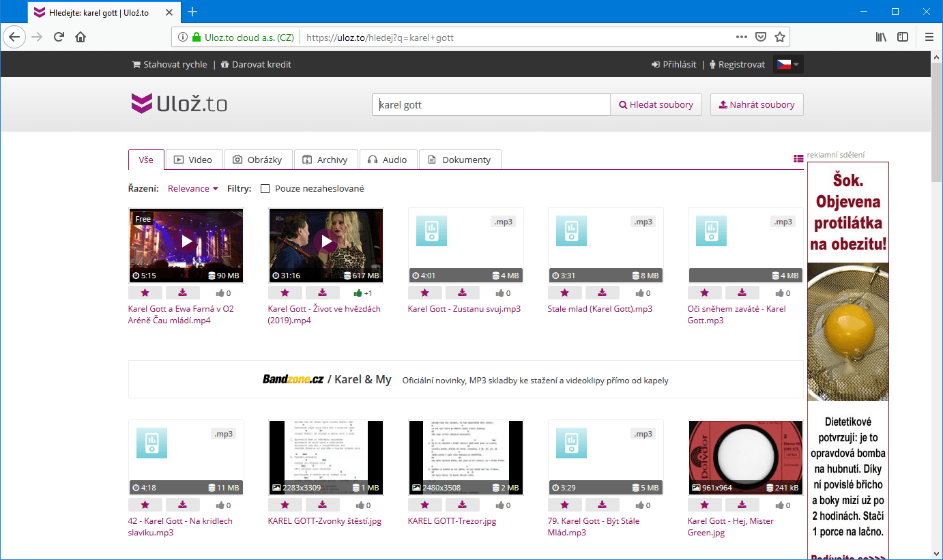Open Karel Gott - Zustanu svuj.mp3 link
943x560 pixels.
[x=464, y=309]
